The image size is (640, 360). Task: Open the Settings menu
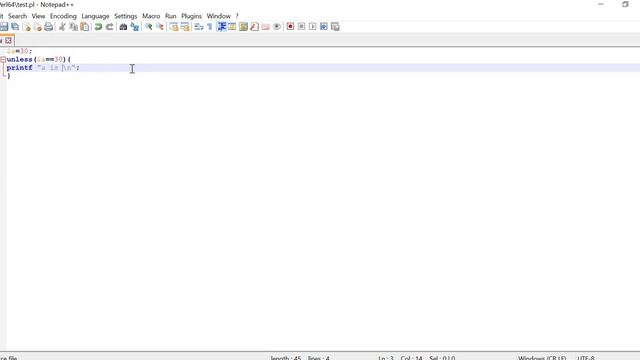126,16
